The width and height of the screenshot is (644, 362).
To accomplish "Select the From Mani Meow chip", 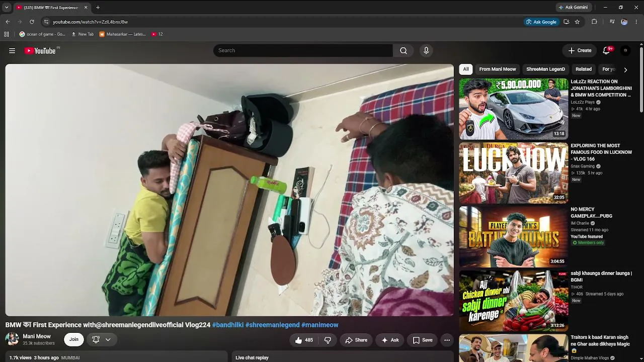I will [498, 69].
